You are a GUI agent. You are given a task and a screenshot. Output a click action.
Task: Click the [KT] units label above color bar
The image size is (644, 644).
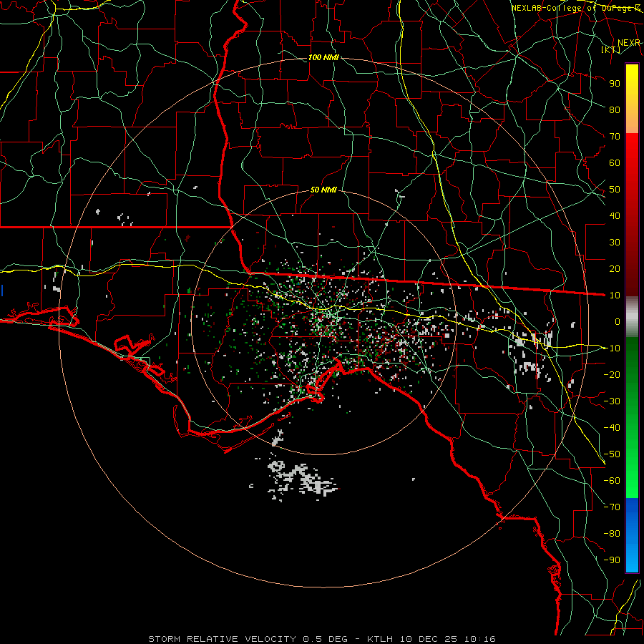point(610,50)
